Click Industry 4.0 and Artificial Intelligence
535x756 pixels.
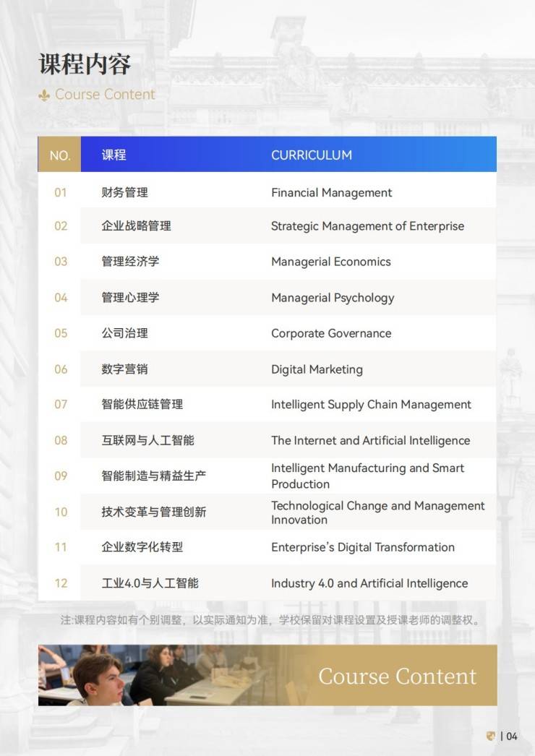[369, 583]
